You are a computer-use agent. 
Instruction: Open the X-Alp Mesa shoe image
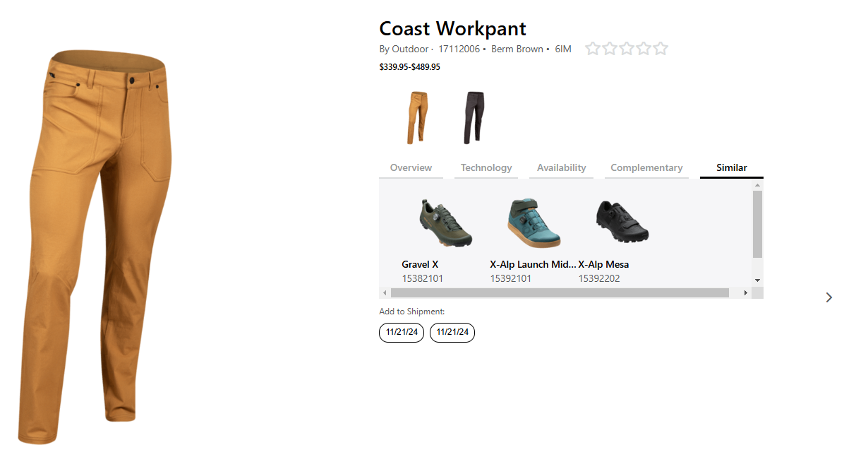pyautogui.click(x=622, y=222)
